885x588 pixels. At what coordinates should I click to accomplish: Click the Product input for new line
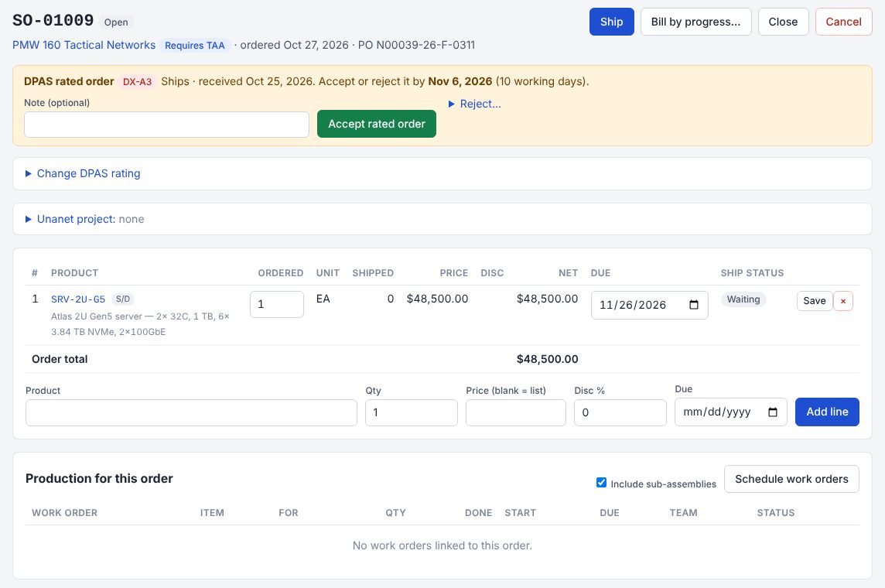191,412
